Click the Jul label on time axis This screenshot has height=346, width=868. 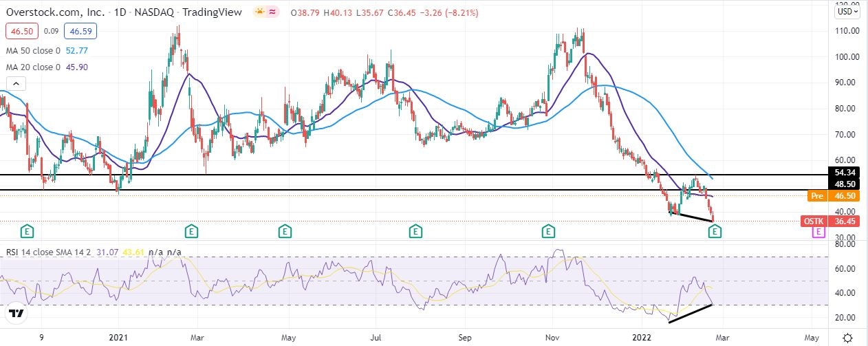tap(376, 338)
